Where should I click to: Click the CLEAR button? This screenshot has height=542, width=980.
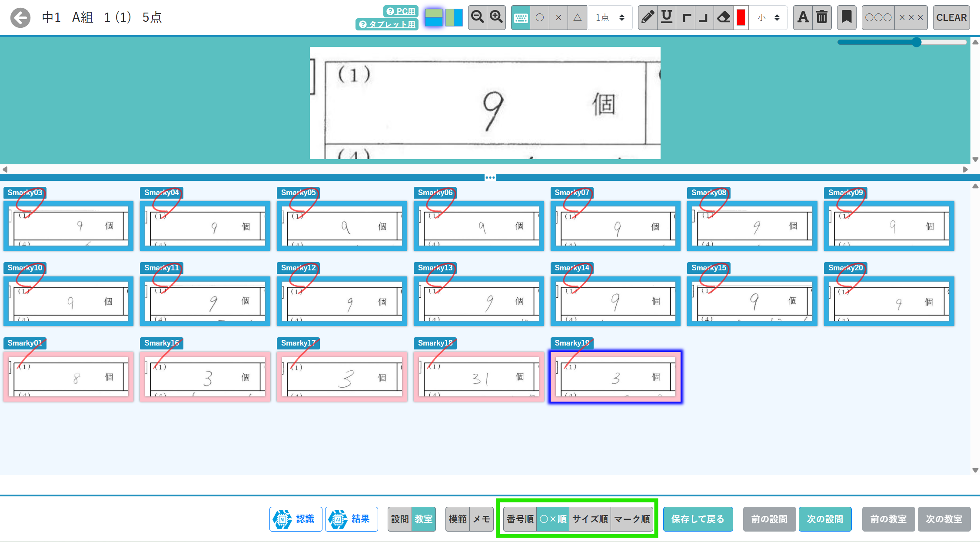coord(951,17)
